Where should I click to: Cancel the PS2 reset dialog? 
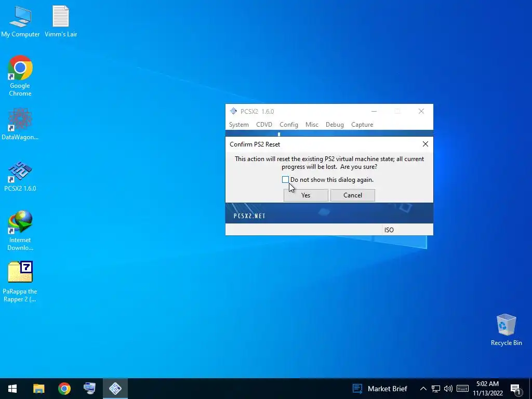coord(353,195)
